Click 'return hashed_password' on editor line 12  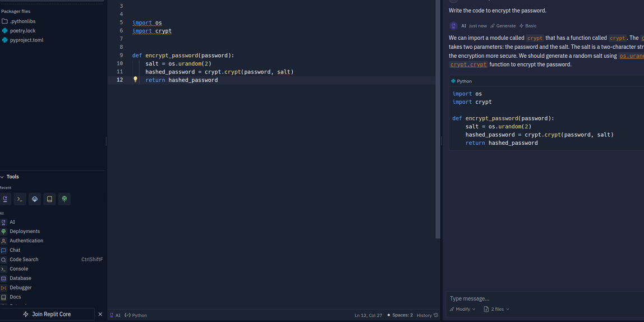point(182,80)
